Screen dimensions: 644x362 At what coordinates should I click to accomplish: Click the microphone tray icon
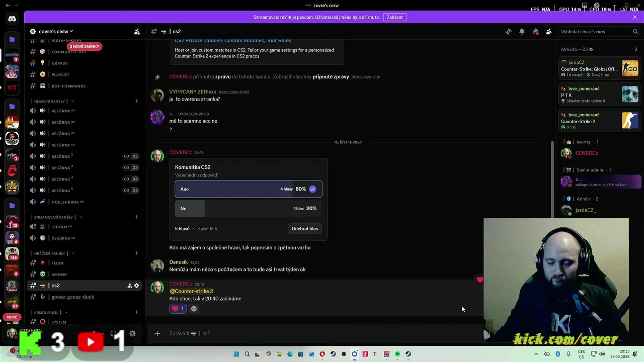(569, 354)
